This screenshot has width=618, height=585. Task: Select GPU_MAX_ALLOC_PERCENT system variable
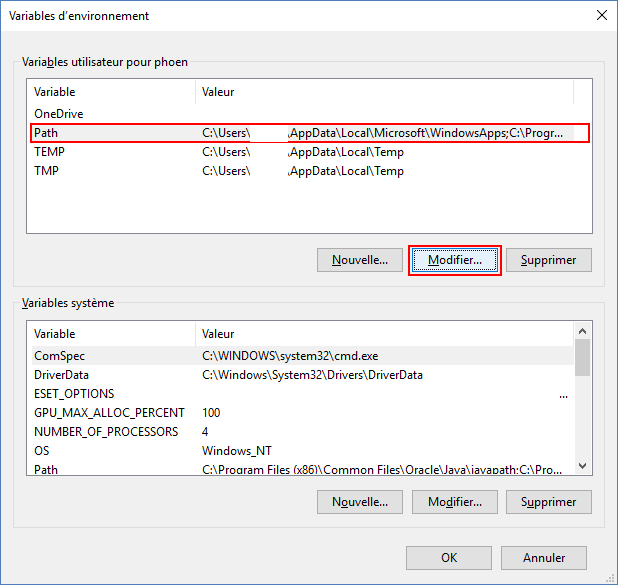point(109,413)
